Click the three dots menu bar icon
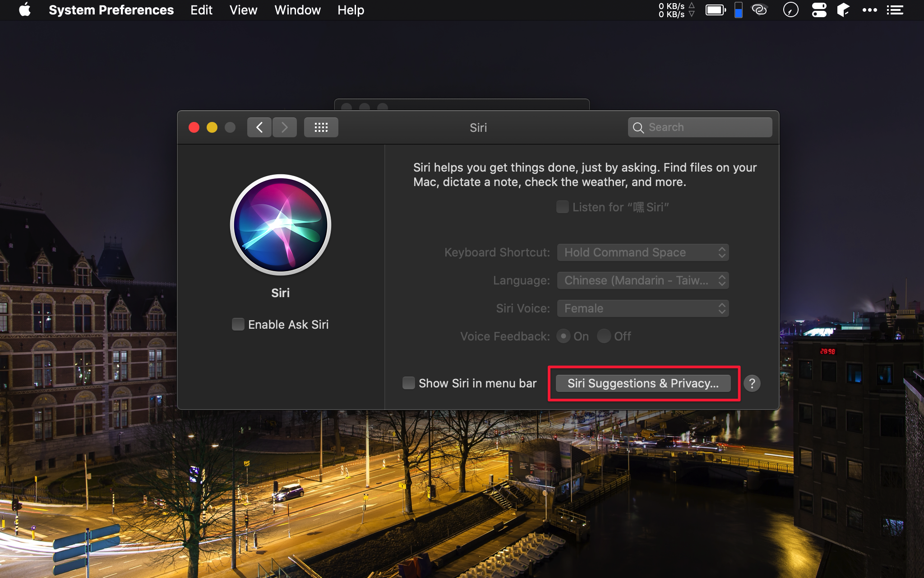Image resolution: width=924 pixels, height=578 pixels. 869,10
